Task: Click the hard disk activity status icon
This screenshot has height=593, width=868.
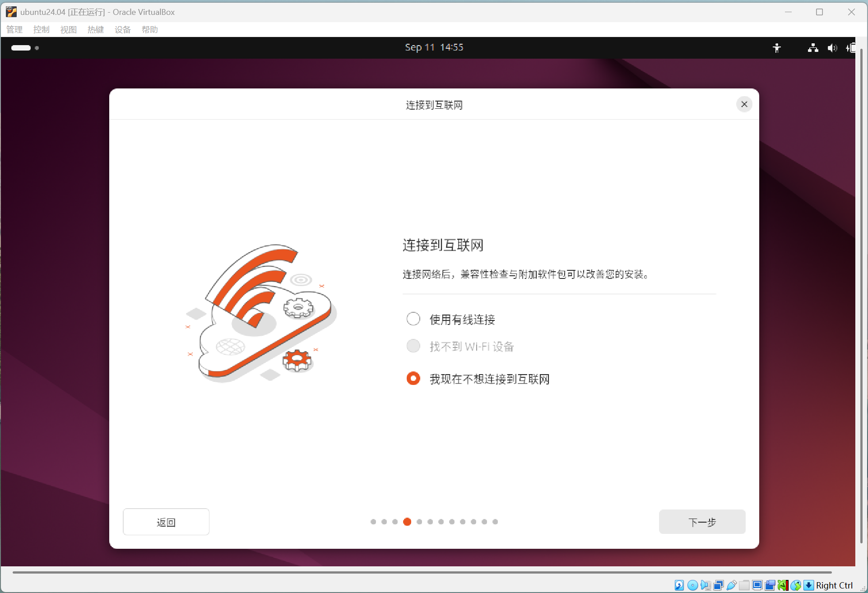Action: pos(679,585)
